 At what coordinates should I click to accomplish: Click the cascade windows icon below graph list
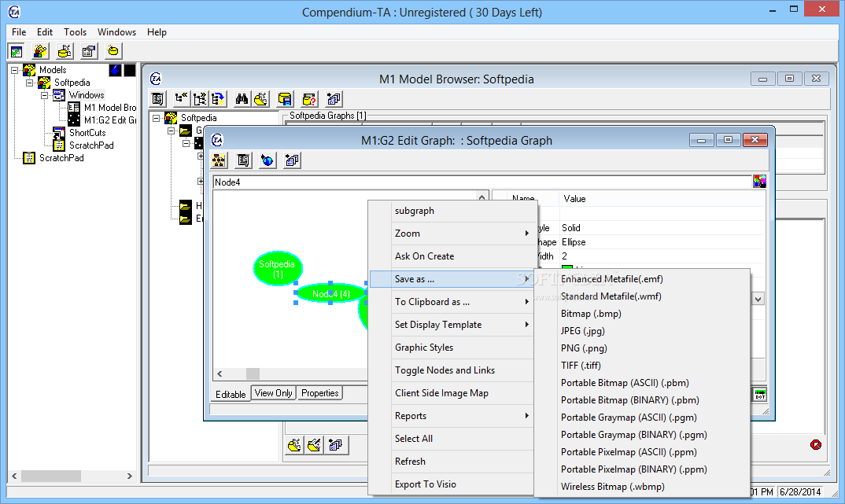tap(335, 445)
